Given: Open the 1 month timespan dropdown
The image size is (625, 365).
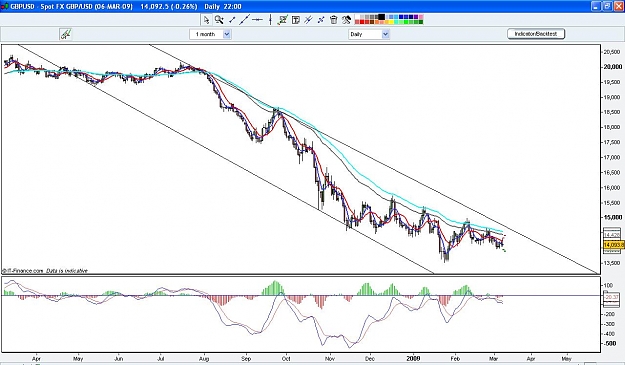Looking at the screenshot, I should (x=210, y=34).
